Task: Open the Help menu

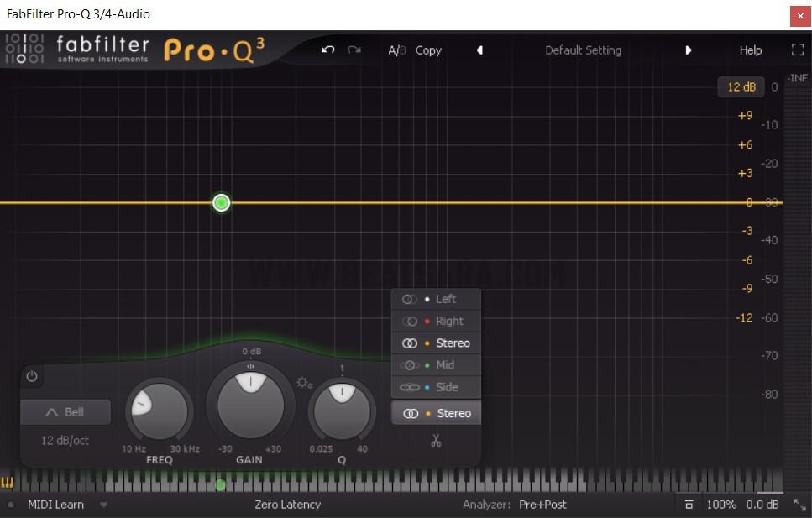Action: coord(750,50)
